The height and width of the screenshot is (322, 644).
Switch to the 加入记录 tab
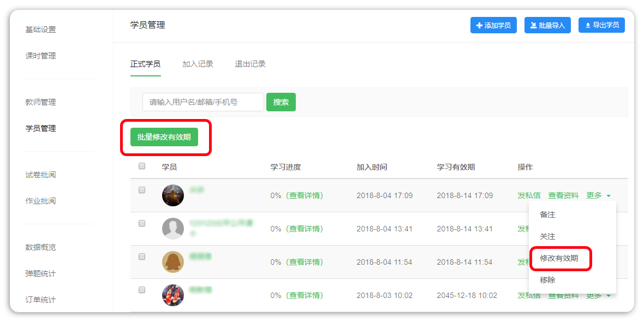[x=198, y=64]
